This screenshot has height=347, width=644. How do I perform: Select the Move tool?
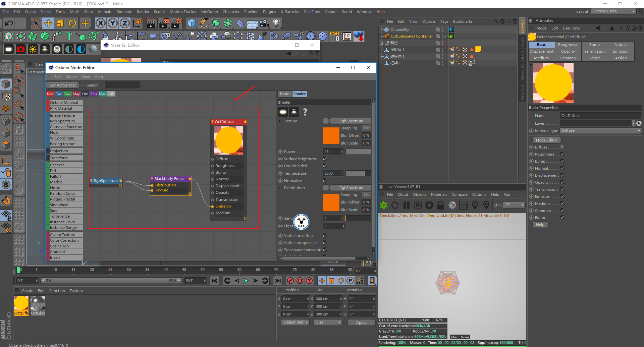tap(48, 23)
